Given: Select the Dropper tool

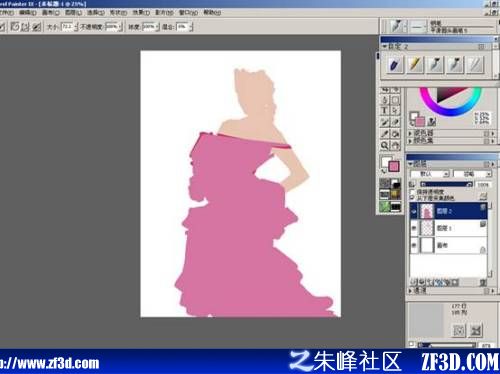Looking at the screenshot, I should [384, 134].
